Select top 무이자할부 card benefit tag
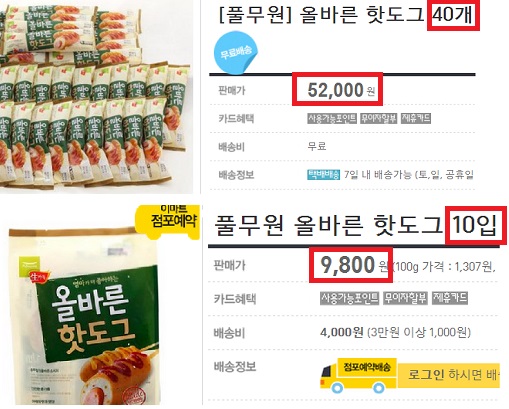The height and width of the screenshot is (409, 509). [x=378, y=118]
